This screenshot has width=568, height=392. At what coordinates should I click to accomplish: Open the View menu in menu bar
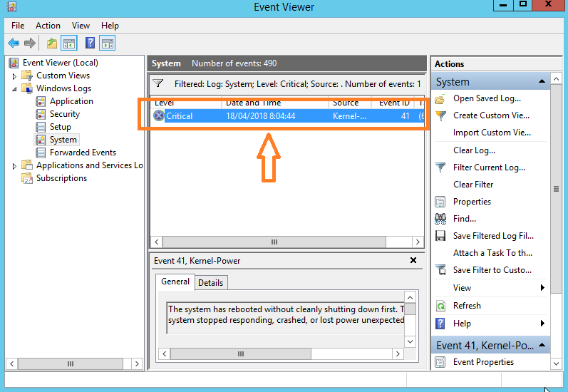coord(81,26)
